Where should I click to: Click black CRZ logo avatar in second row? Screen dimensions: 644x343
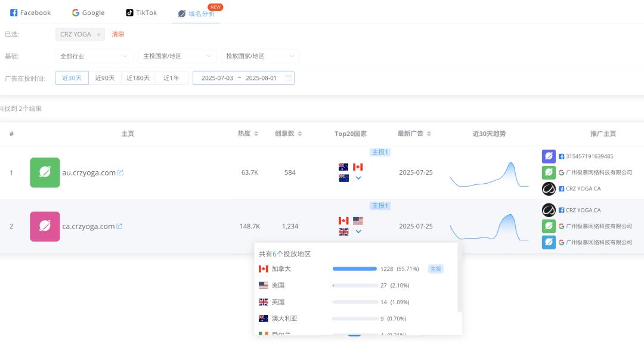[549, 211]
